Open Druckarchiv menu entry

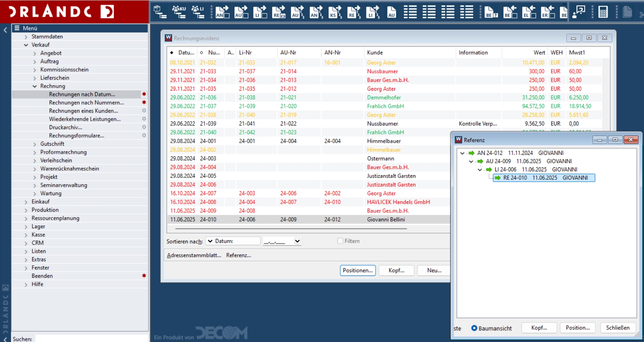tap(65, 127)
